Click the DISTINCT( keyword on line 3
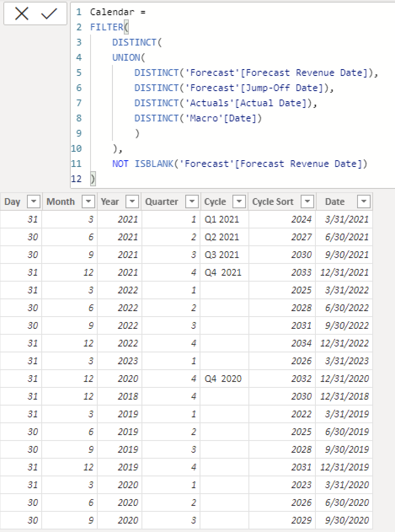The width and height of the screenshot is (395, 532). pyautogui.click(x=137, y=43)
